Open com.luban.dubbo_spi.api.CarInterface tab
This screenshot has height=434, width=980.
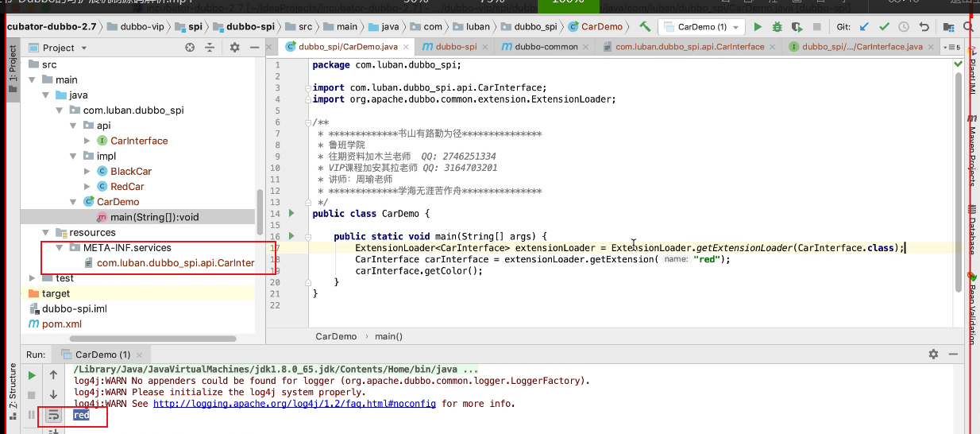point(688,47)
